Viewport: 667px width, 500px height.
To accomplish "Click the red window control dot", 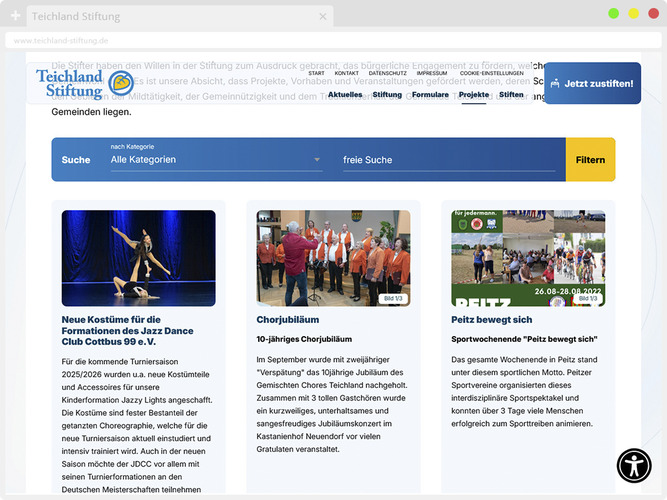I will pyautogui.click(x=653, y=13).
